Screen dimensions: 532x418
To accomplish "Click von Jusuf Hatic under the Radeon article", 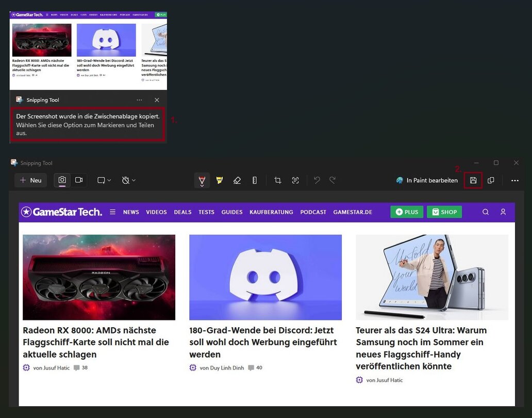I will coord(51,368).
